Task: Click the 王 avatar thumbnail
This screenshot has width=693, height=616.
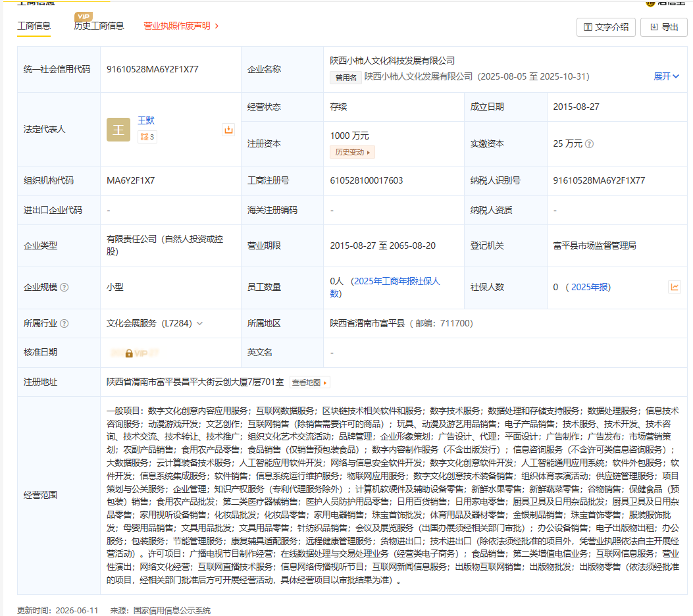Action: click(118, 130)
